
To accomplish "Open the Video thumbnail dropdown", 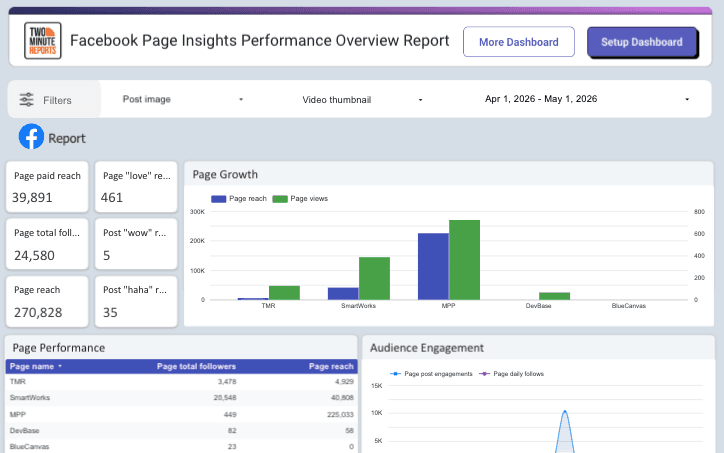I will pos(362,100).
